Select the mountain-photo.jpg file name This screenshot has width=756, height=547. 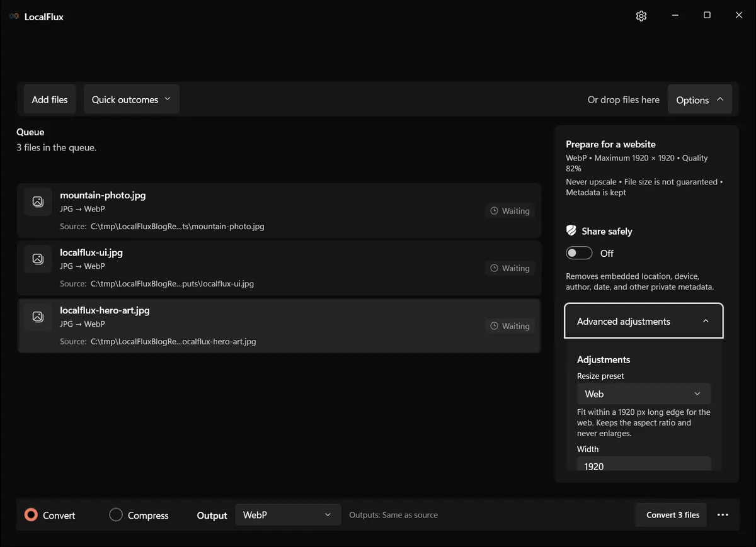coord(103,195)
